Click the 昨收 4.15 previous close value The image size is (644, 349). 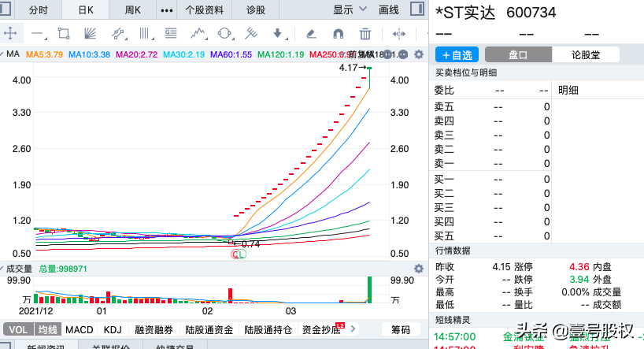[x=502, y=267]
